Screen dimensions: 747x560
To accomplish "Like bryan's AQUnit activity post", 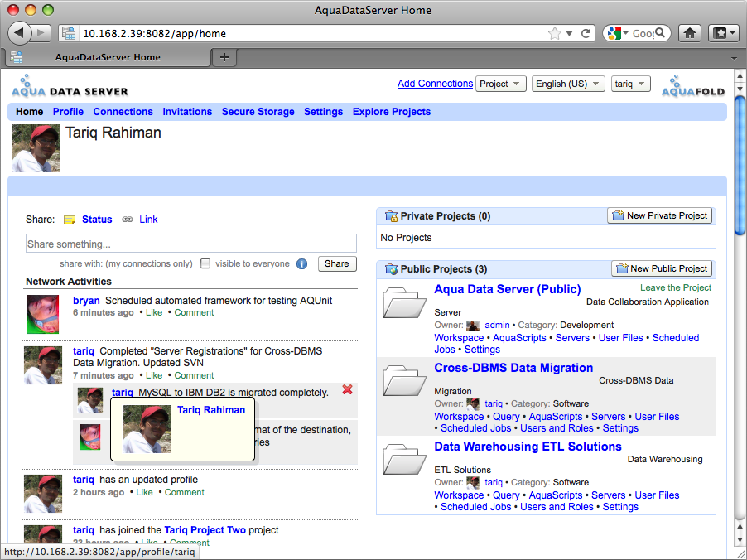I will pyautogui.click(x=154, y=312).
